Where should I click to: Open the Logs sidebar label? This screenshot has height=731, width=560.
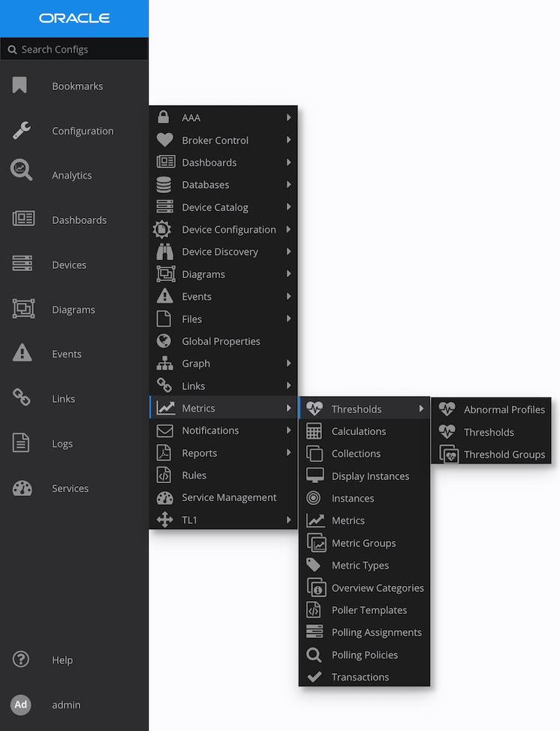tap(62, 443)
